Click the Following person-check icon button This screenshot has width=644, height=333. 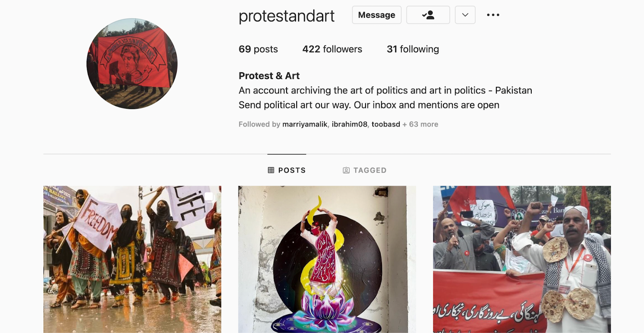point(428,15)
